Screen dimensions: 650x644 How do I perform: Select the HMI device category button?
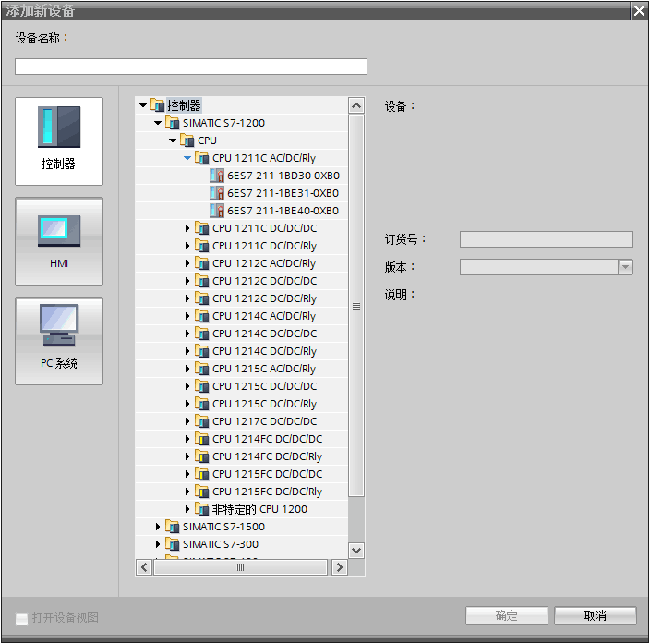tap(59, 241)
